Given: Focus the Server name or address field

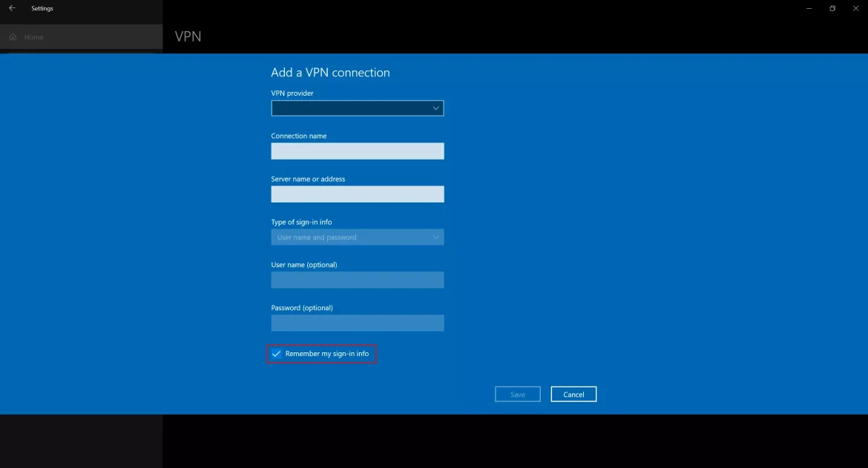Looking at the screenshot, I should click(x=357, y=194).
